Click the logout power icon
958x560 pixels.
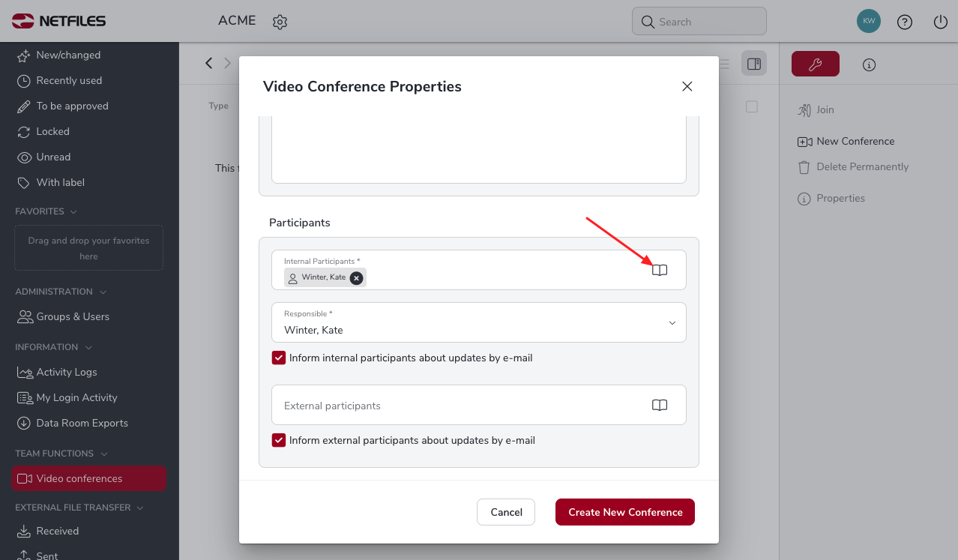tap(941, 22)
